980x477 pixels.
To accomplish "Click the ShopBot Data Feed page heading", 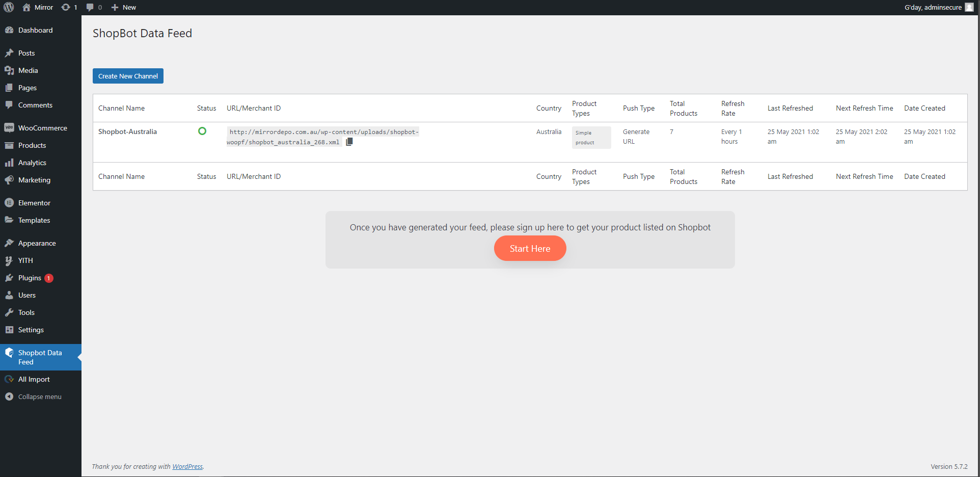I will (x=142, y=33).
